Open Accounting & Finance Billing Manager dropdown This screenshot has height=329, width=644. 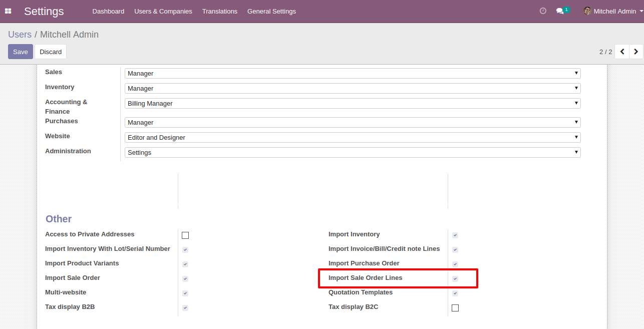(x=352, y=104)
